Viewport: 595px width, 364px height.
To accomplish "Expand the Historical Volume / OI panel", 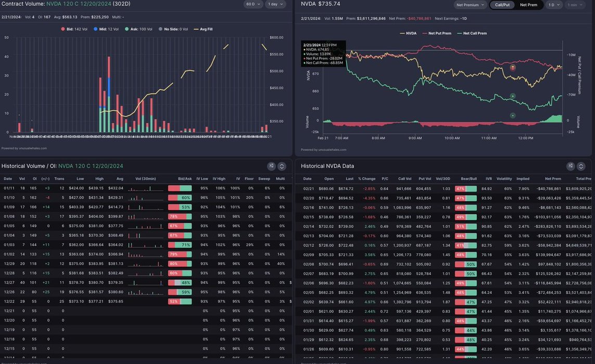I will 282,166.
